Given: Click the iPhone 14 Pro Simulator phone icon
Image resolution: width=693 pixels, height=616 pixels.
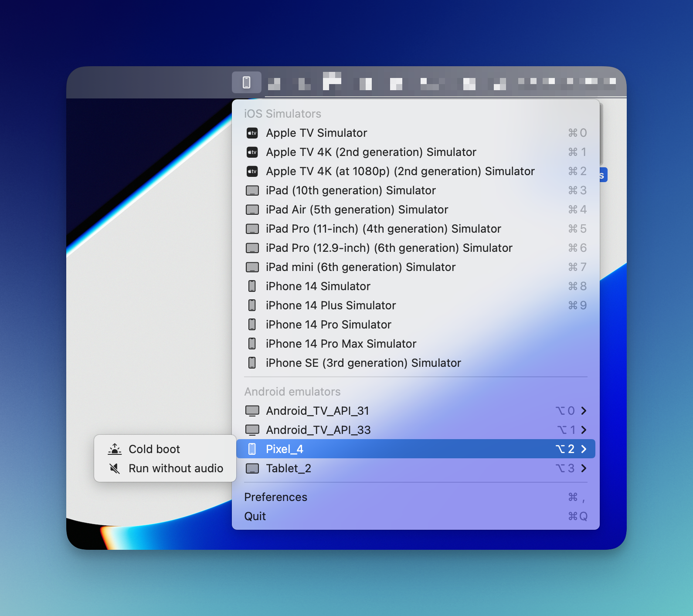Looking at the screenshot, I should (x=252, y=325).
